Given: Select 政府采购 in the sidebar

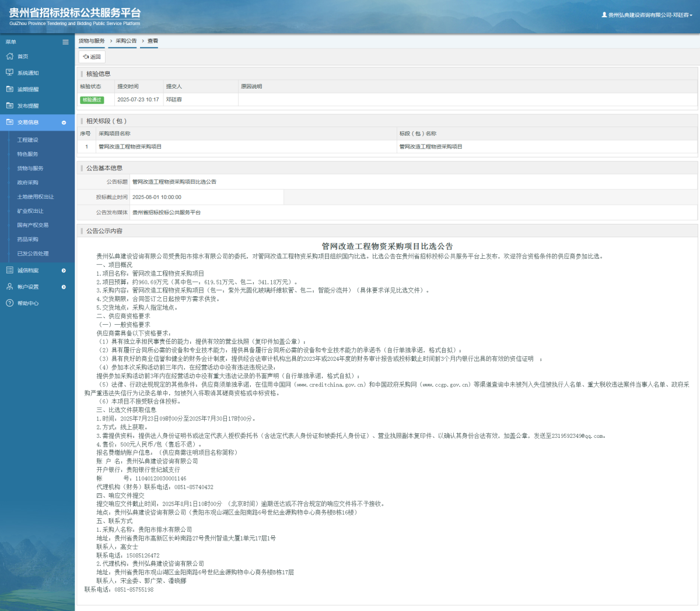Looking at the screenshot, I should pyautogui.click(x=27, y=182).
